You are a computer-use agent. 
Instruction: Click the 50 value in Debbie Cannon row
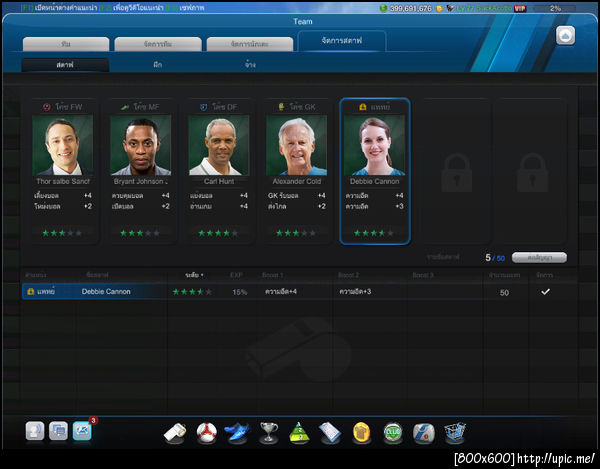(x=504, y=293)
